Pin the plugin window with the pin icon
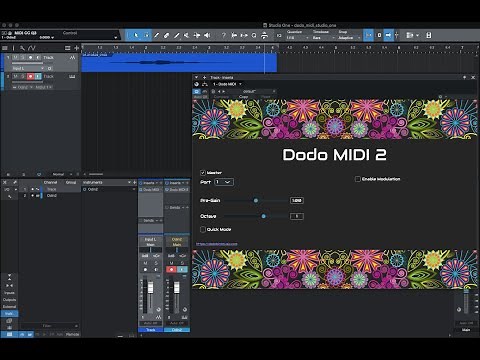Screen dimensions: 480x360 (464, 77)
